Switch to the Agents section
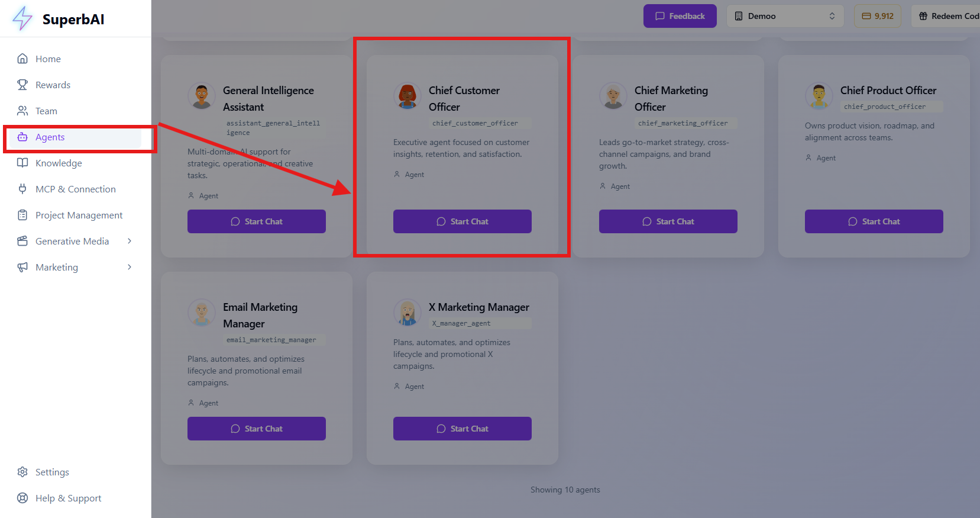The height and width of the screenshot is (518, 980). click(50, 137)
